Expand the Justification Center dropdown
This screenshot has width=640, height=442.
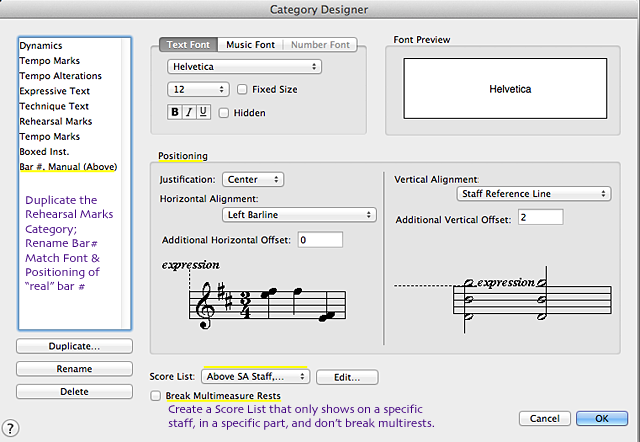tap(252, 179)
